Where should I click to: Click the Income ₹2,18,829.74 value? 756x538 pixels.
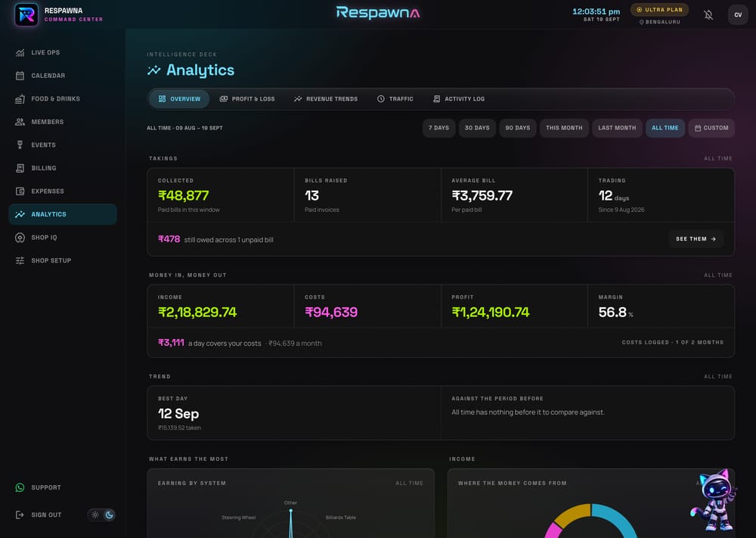coord(197,313)
